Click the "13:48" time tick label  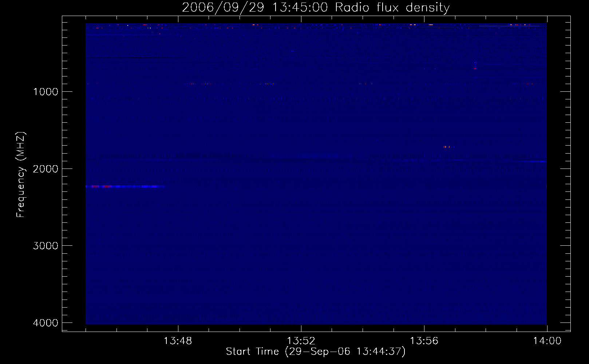178,341
